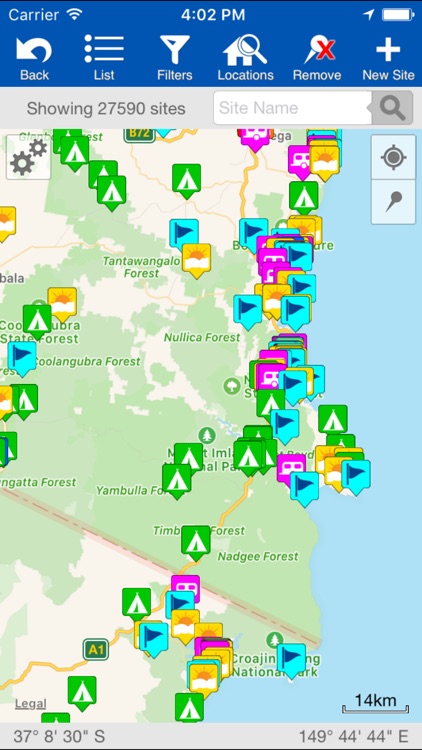Open map settings gears icon
The width and height of the screenshot is (422, 750).
click(28, 157)
